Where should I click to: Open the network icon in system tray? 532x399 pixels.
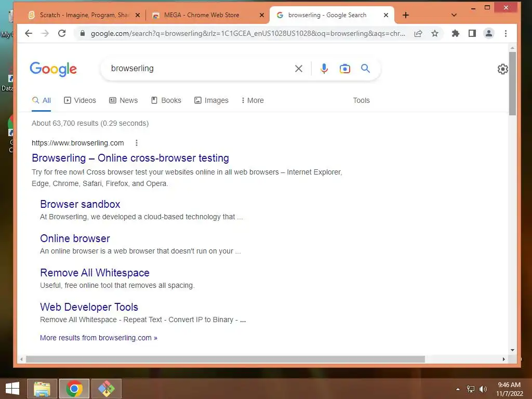tap(471, 389)
